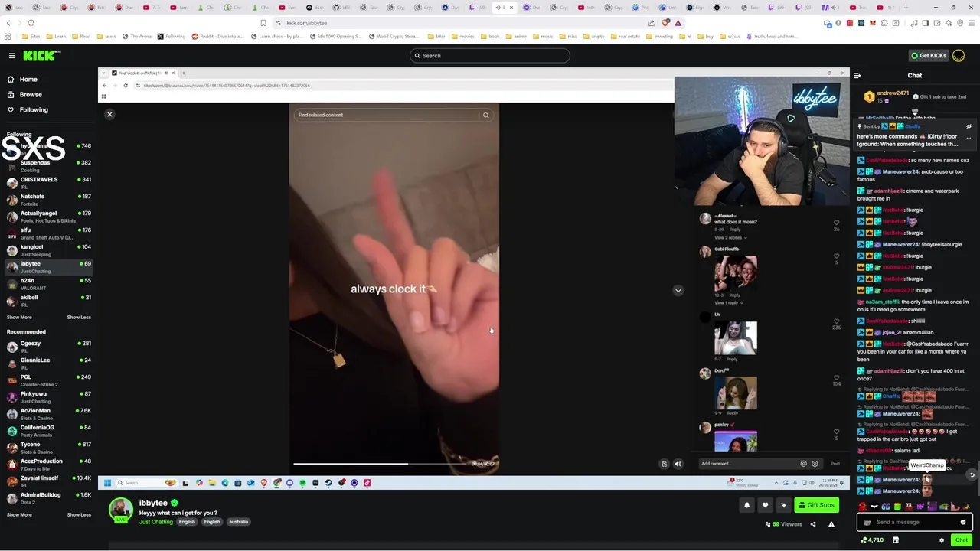Select kangjoel channel in Following list
The height and width of the screenshot is (551, 980).
[x=47, y=249]
